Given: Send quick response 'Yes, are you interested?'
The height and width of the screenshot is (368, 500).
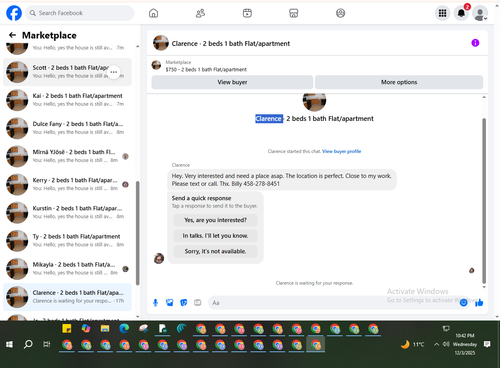Looking at the screenshot, I should [x=215, y=220].
